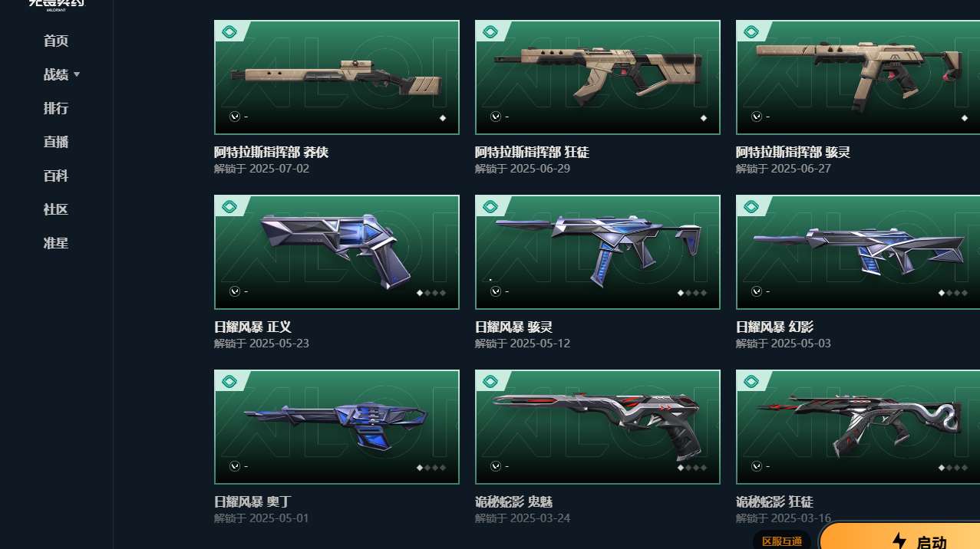
Task: Click the Valorant logo icon on 阿特拉斯指挥部 狂徒 card
Action: pos(496,117)
